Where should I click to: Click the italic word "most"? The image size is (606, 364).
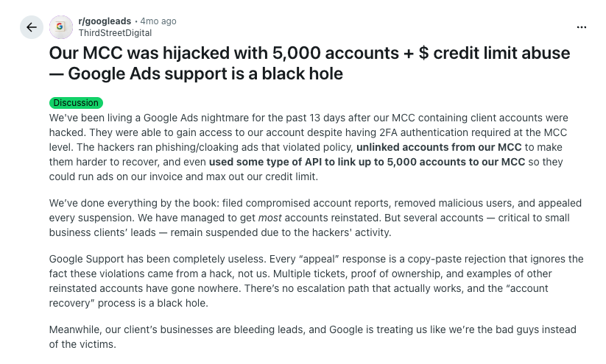(x=272, y=218)
